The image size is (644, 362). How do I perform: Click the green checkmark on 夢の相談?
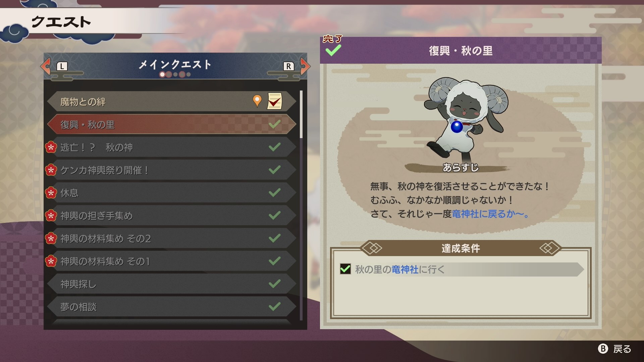(274, 306)
